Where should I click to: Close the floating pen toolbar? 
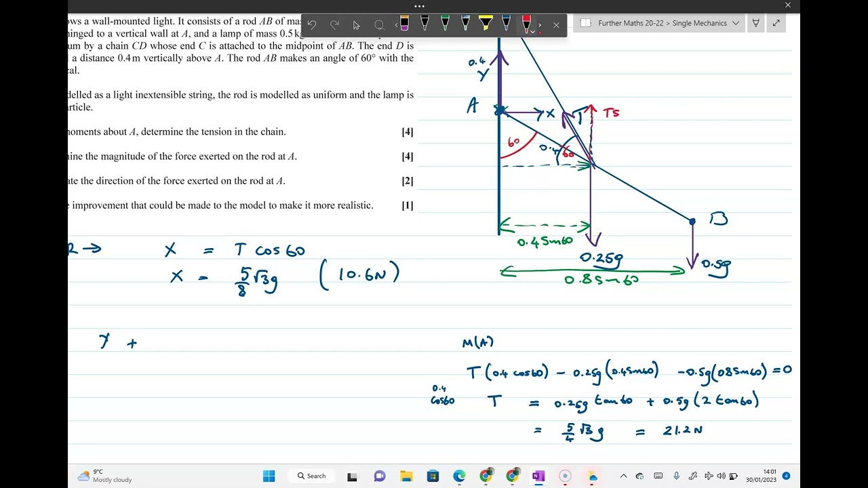(556, 25)
